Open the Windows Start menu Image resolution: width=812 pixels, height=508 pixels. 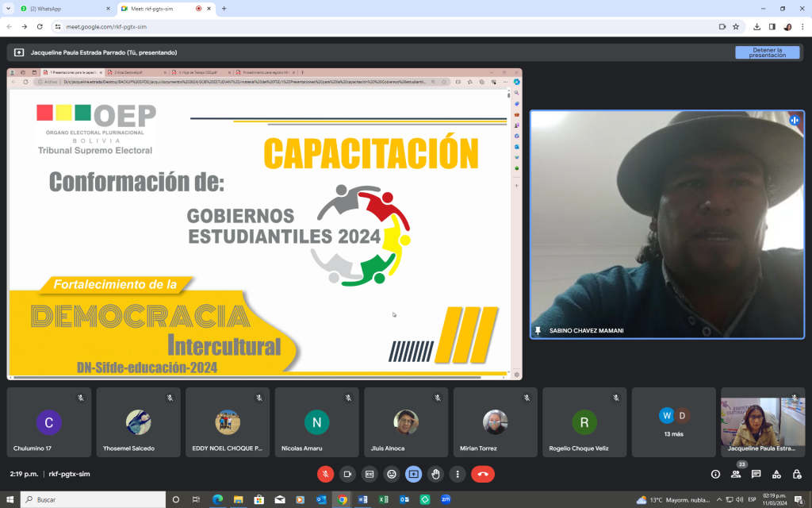(10, 500)
